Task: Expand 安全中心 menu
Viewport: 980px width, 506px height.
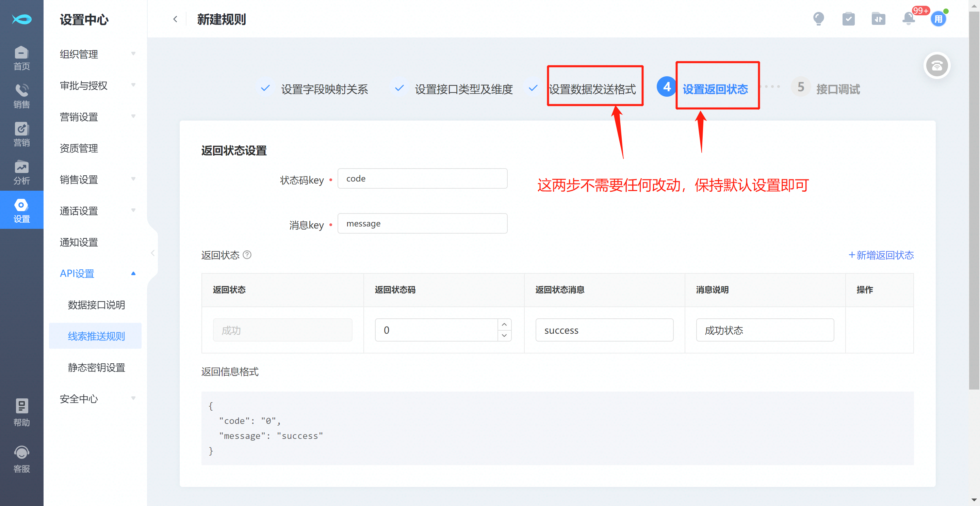Action: pyautogui.click(x=97, y=399)
